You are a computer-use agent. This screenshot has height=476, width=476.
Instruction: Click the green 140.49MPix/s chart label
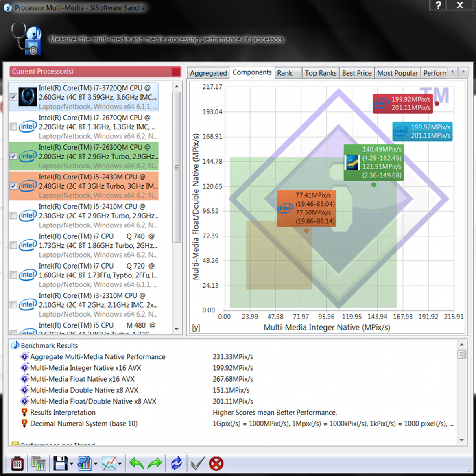click(374, 162)
